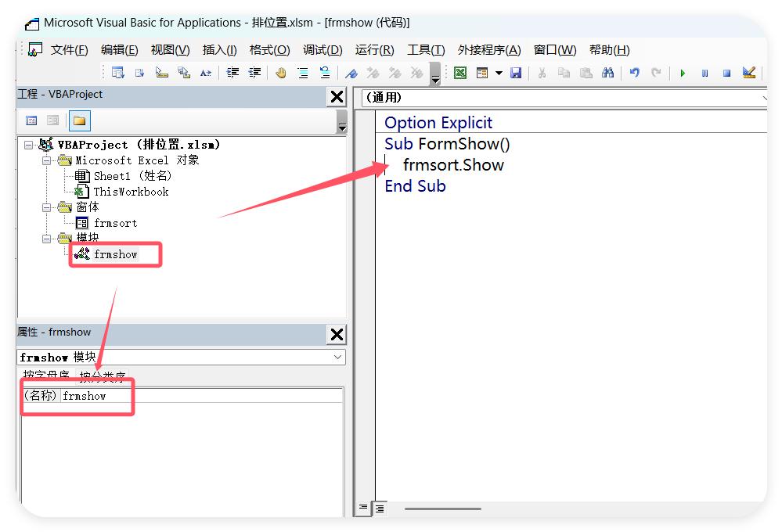
Task: Click the Indent toolbar icon
Action: pos(232,73)
